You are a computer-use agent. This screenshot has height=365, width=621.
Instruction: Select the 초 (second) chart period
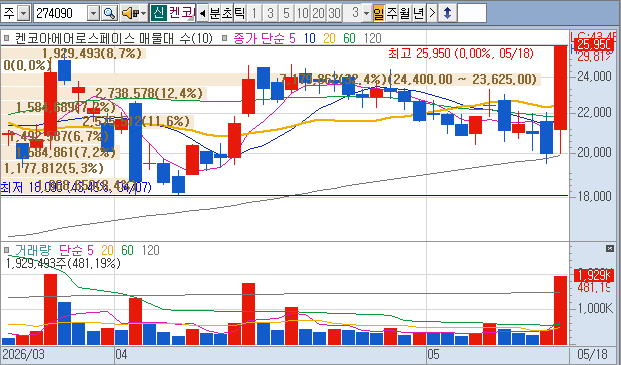[x=227, y=13]
